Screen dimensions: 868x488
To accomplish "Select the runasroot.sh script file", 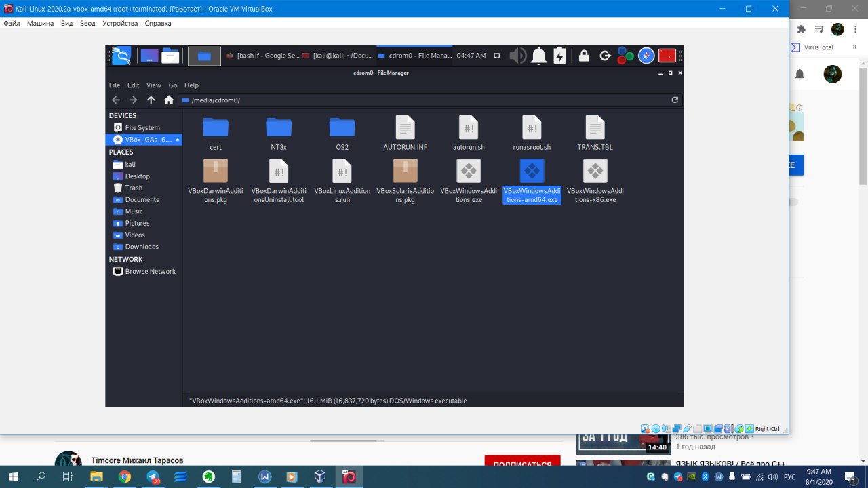I will (x=532, y=133).
